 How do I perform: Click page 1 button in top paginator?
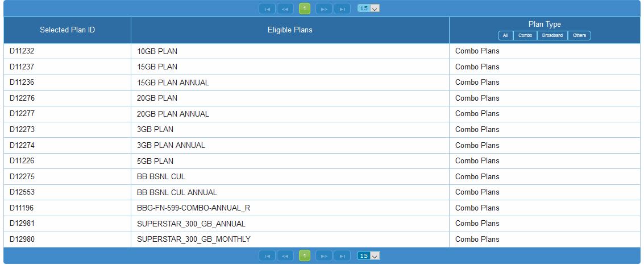click(305, 9)
